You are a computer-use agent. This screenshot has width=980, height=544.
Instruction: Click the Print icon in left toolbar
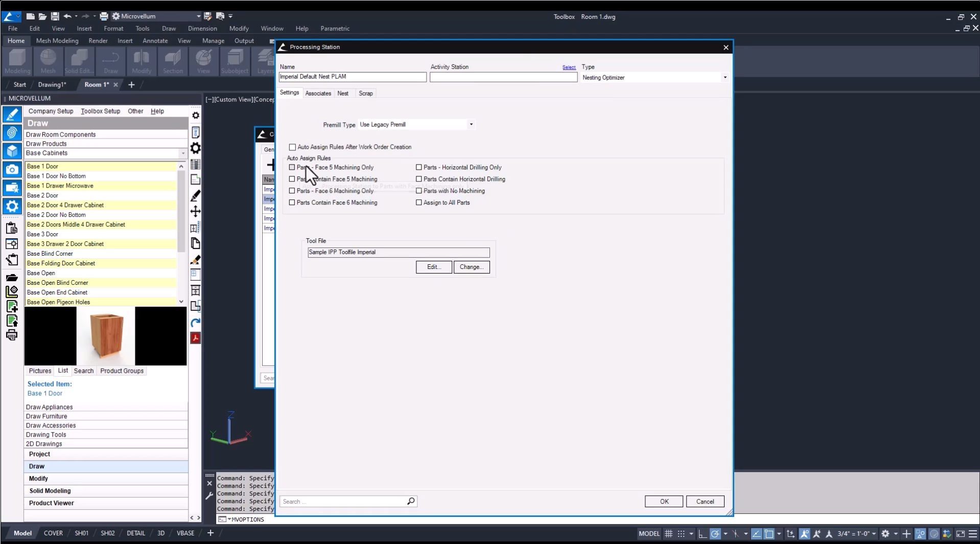[12, 335]
